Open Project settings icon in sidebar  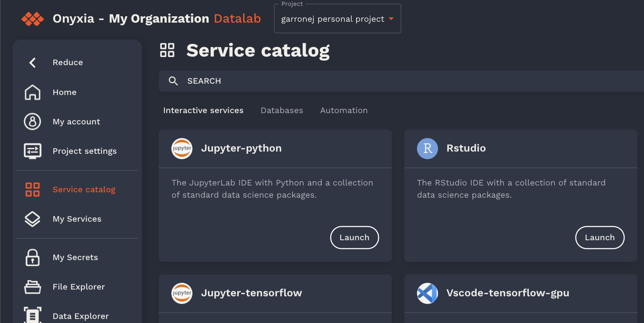coord(33,151)
